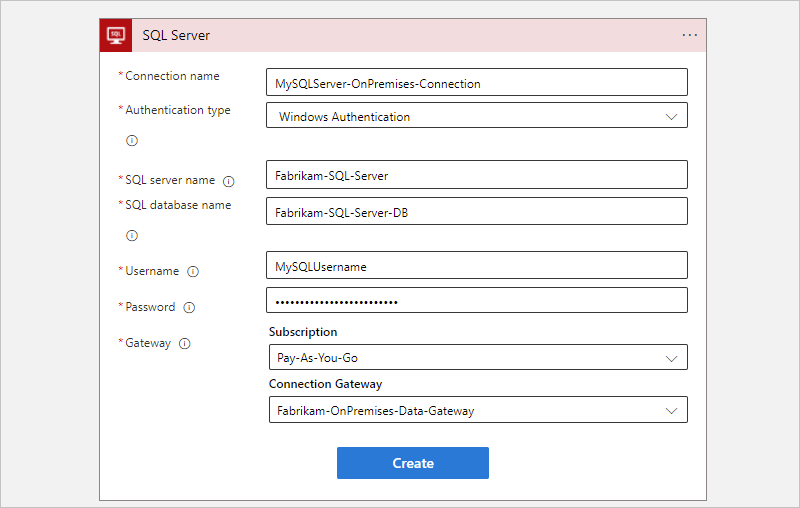Screen dimensions: 800x508
Task: Click info icon under Authentication type
Action: tap(132, 140)
